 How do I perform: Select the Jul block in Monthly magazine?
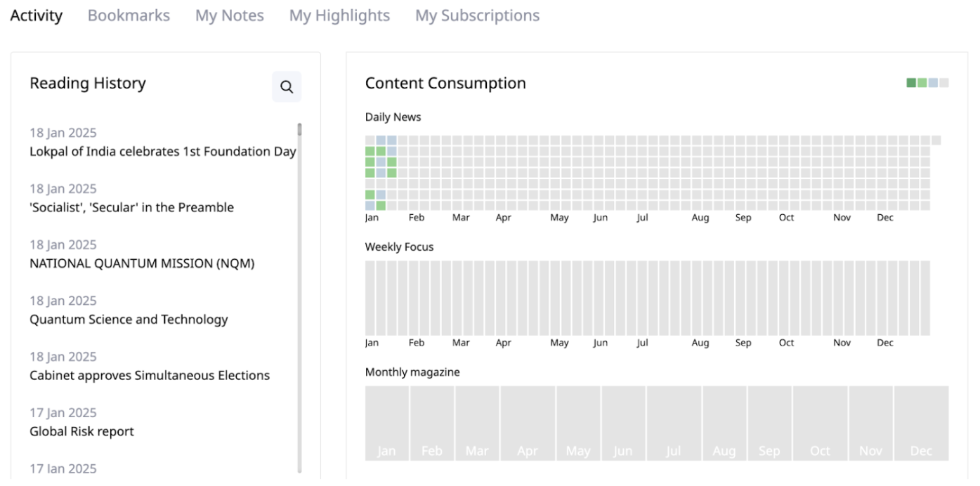(673, 423)
